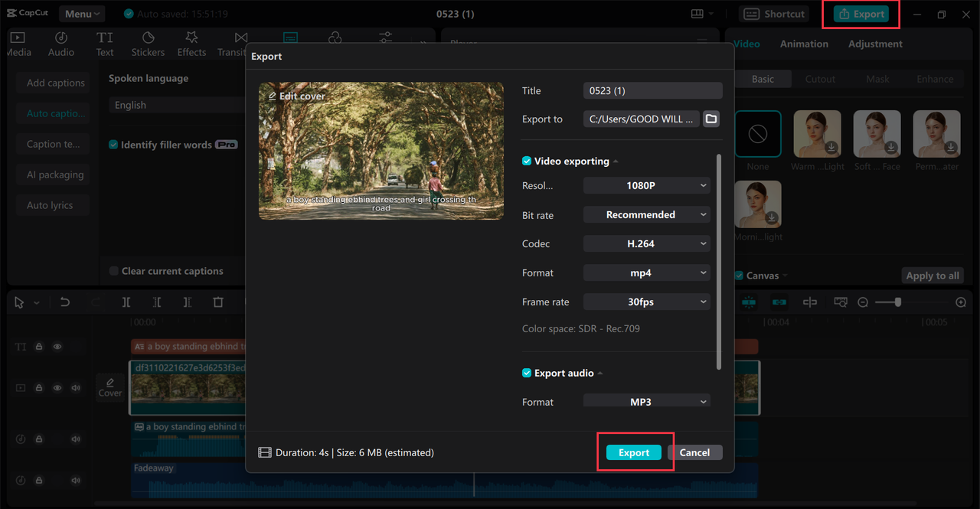The height and width of the screenshot is (509, 980).
Task: Download the Warm Light effect
Action: coord(832,148)
